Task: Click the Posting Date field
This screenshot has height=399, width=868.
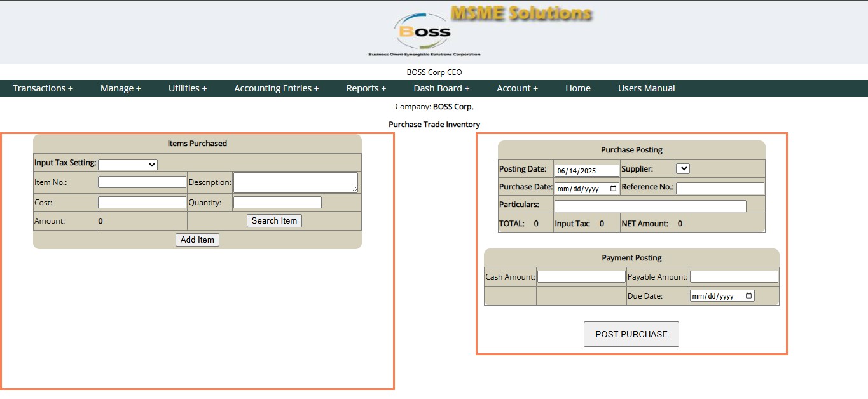Action: (587, 170)
